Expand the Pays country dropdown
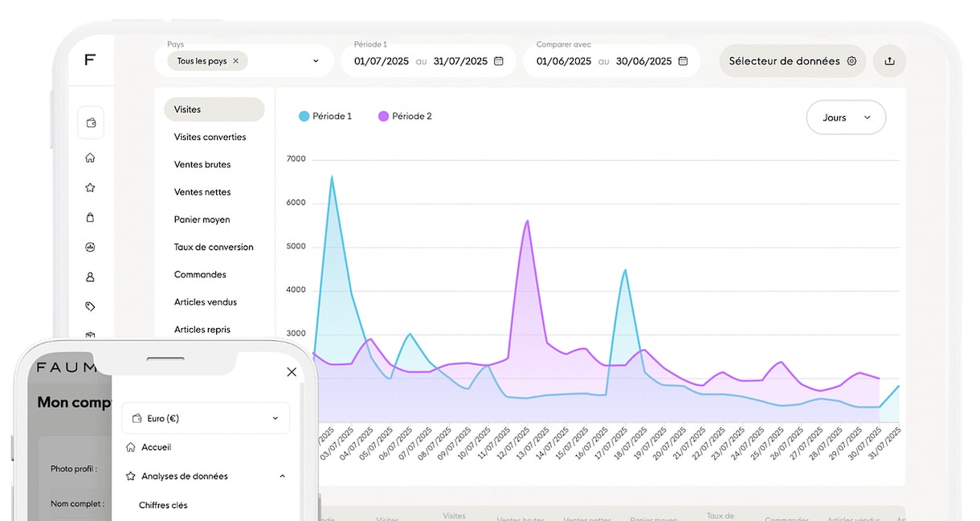 [x=316, y=61]
